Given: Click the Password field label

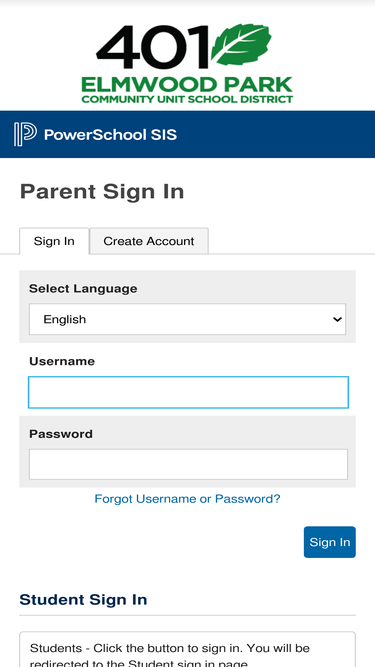Looking at the screenshot, I should coord(61,434).
